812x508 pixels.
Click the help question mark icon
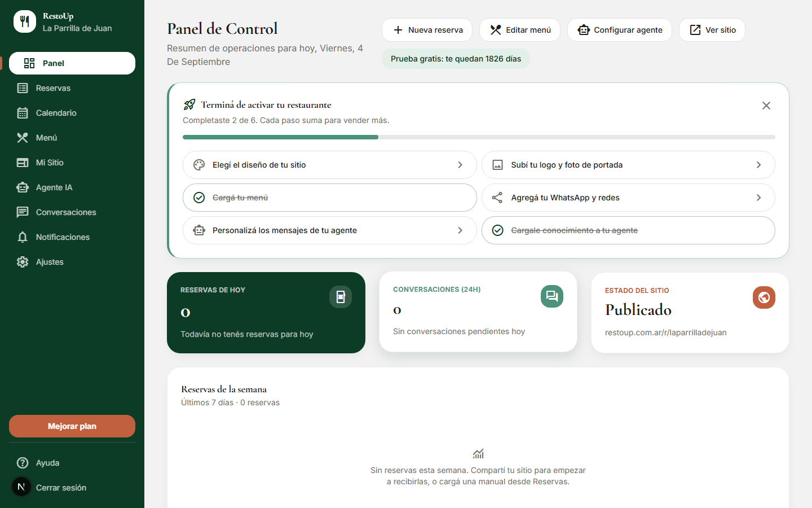23,463
